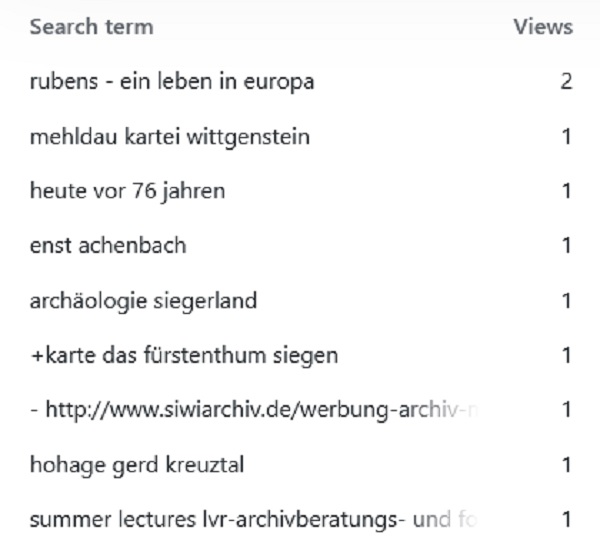The height and width of the screenshot is (551, 600).
Task: Click the 'Views' column header
Action: (543, 27)
